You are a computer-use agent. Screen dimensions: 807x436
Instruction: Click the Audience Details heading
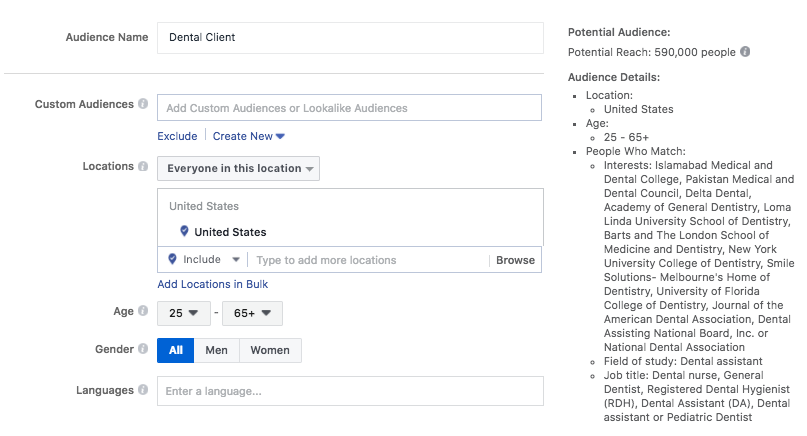[x=614, y=77]
